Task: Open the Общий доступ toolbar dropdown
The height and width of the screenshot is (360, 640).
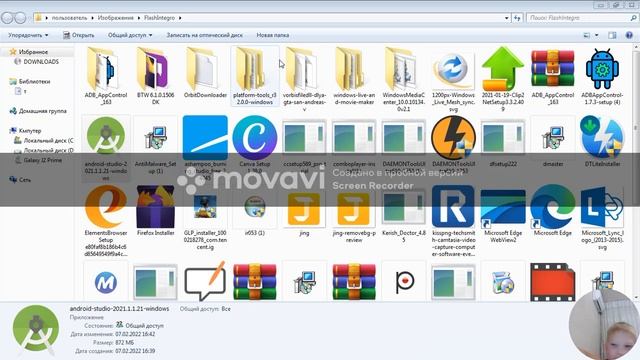Action: pos(130,35)
